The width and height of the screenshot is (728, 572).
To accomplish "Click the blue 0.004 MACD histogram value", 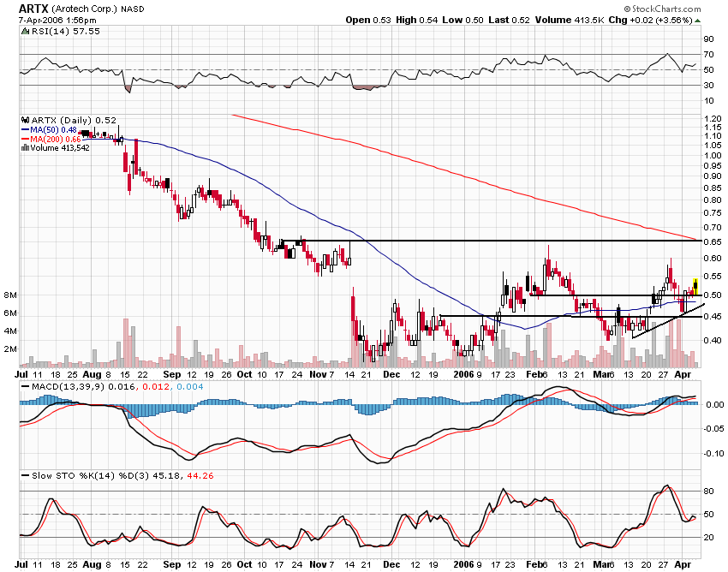I will (189, 387).
